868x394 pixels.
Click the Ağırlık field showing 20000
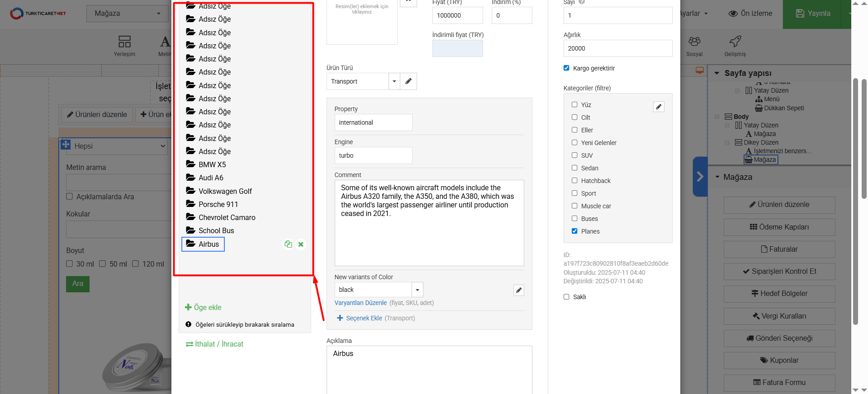(x=617, y=48)
